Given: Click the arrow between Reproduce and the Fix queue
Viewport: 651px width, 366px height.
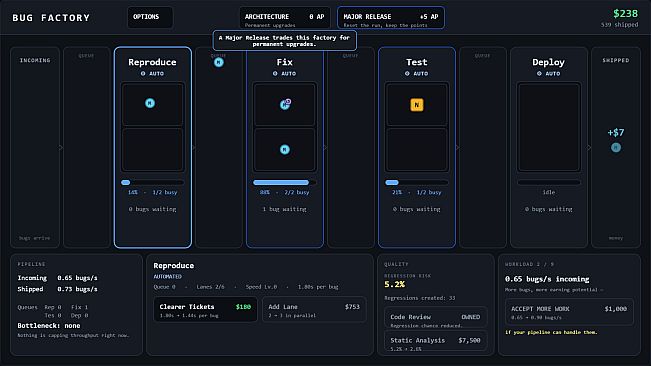Looking at the screenshot, I should [x=193, y=147].
